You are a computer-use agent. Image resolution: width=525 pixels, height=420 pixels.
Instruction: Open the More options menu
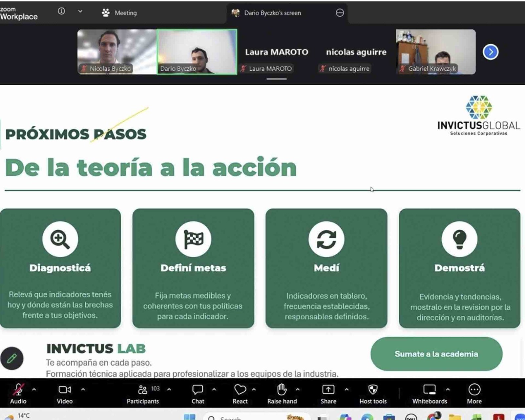coord(474,393)
